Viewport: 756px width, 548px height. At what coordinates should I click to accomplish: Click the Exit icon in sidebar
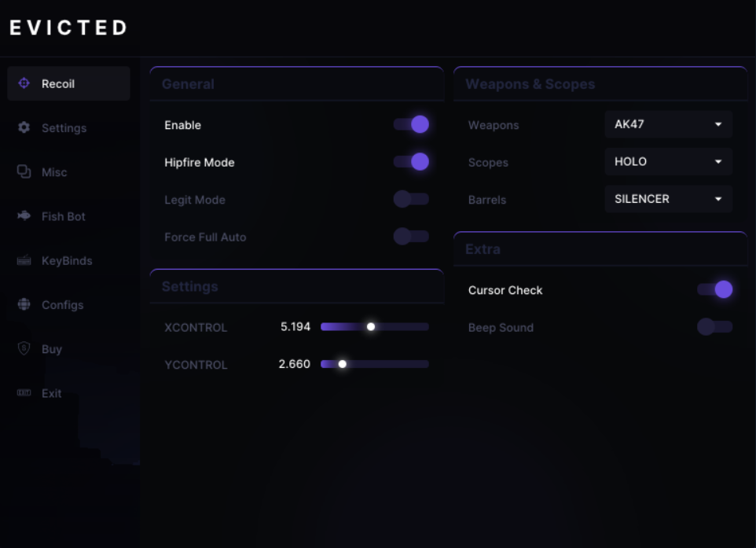[x=24, y=393]
